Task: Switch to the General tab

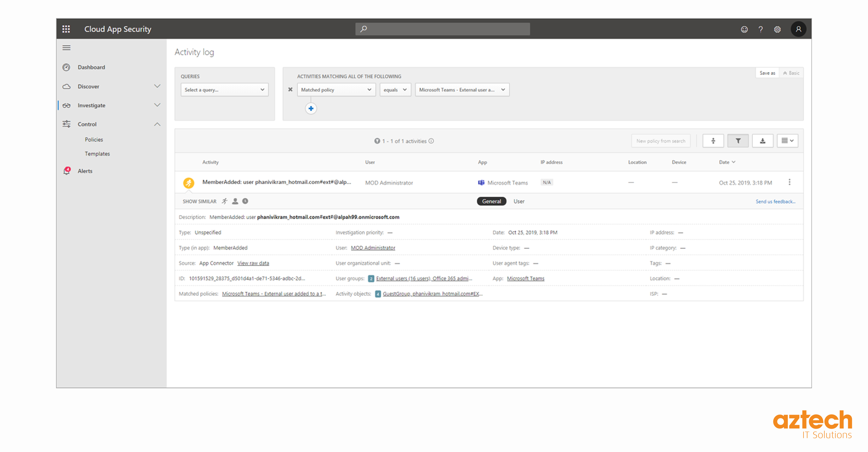Action: tap(491, 201)
